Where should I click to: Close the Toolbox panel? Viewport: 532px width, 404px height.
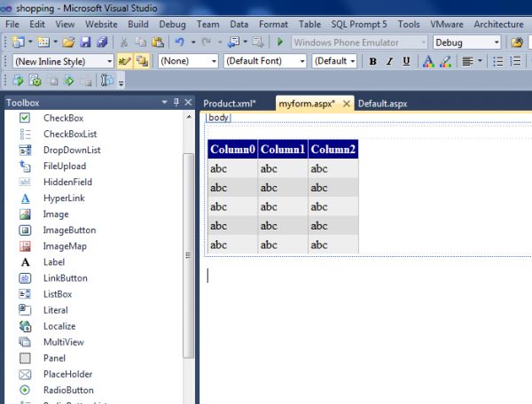[x=188, y=102]
